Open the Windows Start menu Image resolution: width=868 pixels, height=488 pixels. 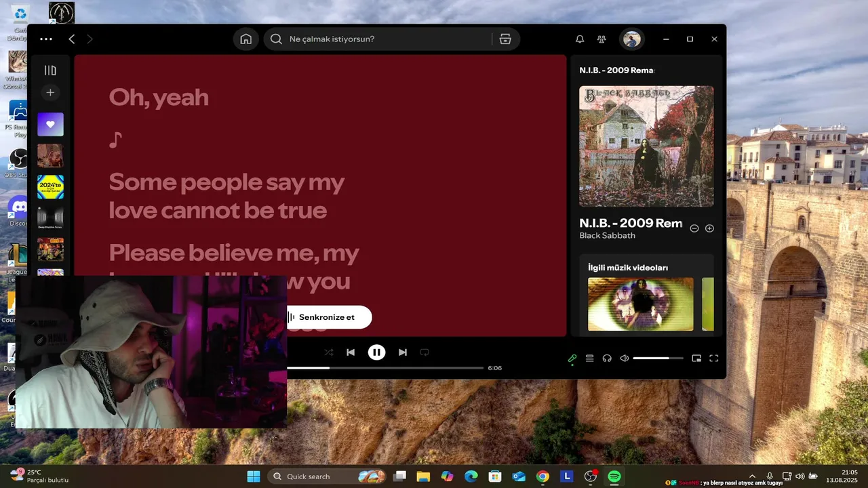pos(254,476)
